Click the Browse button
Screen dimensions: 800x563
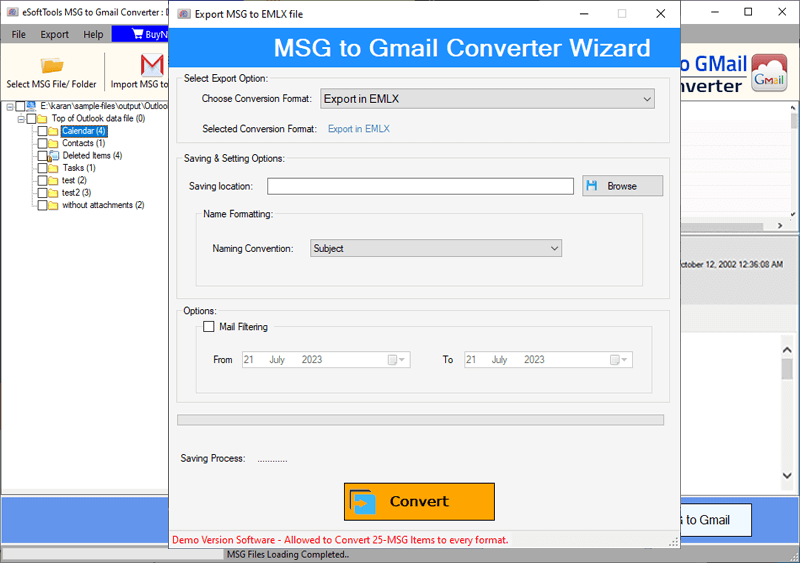coord(622,186)
